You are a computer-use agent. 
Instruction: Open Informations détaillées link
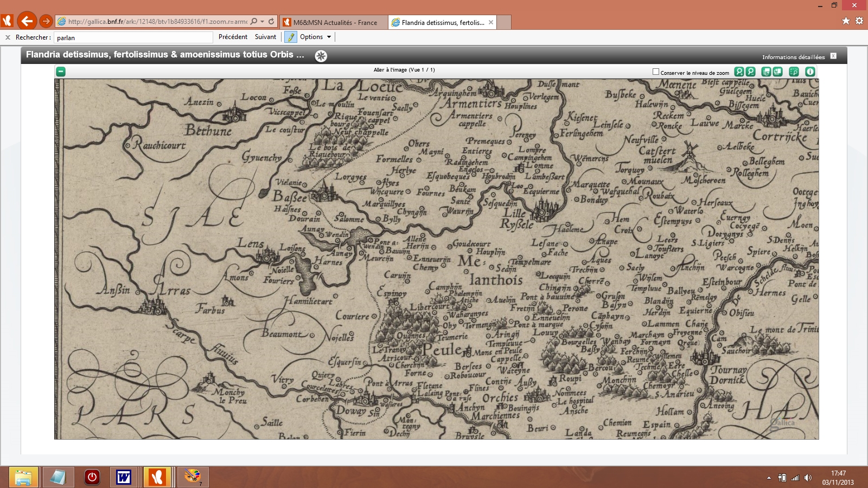click(x=793, y=57)
